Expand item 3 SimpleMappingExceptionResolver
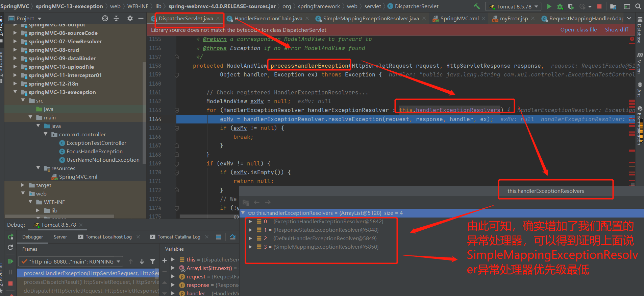Image resolution: width=644 pixels, height=296 pixels. click(x=250, y=247)
